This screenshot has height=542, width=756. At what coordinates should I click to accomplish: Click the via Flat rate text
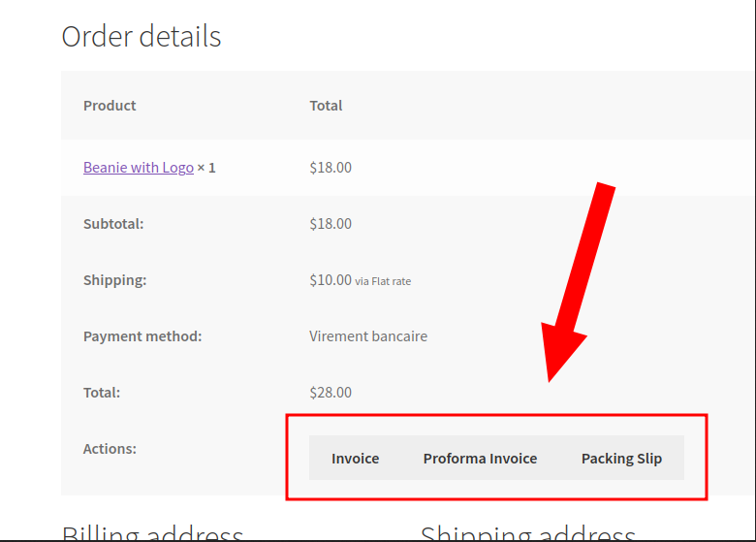click(x=383, y=281)
